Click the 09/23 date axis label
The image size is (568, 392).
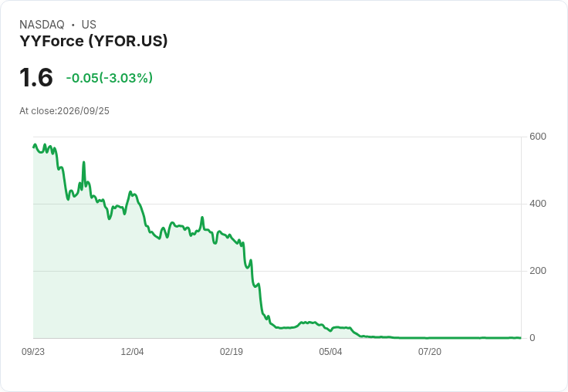33,351
